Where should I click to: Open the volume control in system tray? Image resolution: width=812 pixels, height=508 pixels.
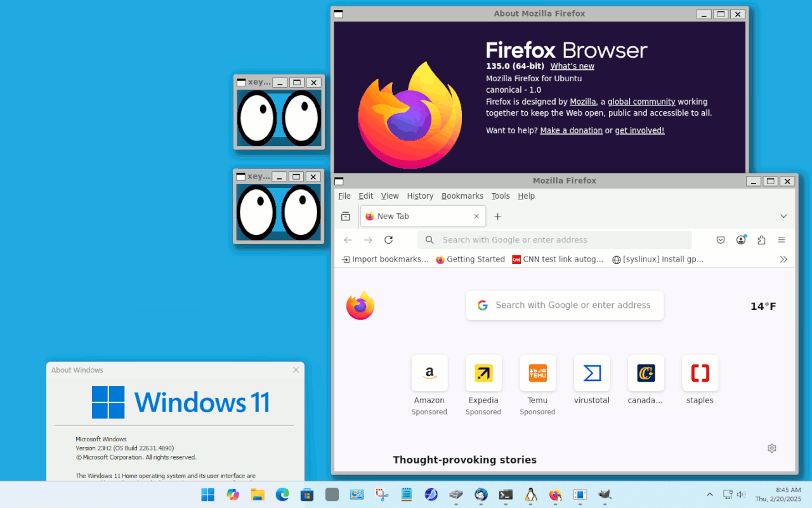point(740,494)
